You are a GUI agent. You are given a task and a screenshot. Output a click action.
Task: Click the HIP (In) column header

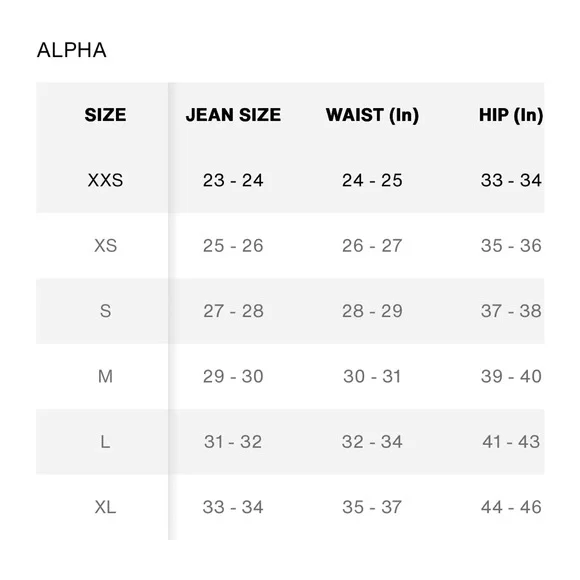pyautogui.click(x=511, y=115)
